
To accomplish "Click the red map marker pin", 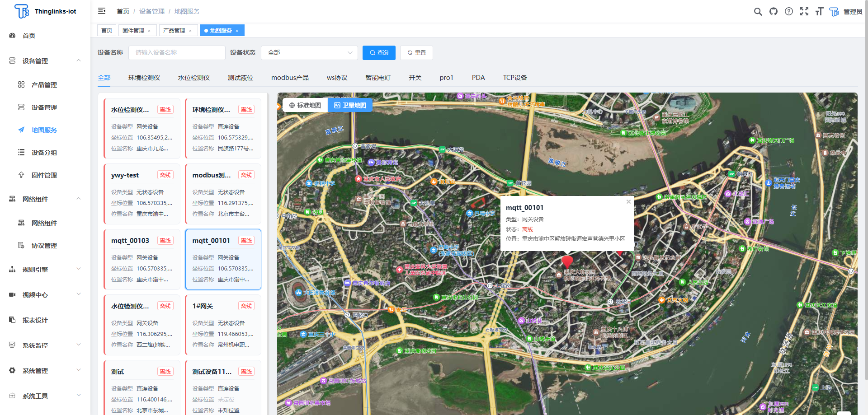I will 567,261.
